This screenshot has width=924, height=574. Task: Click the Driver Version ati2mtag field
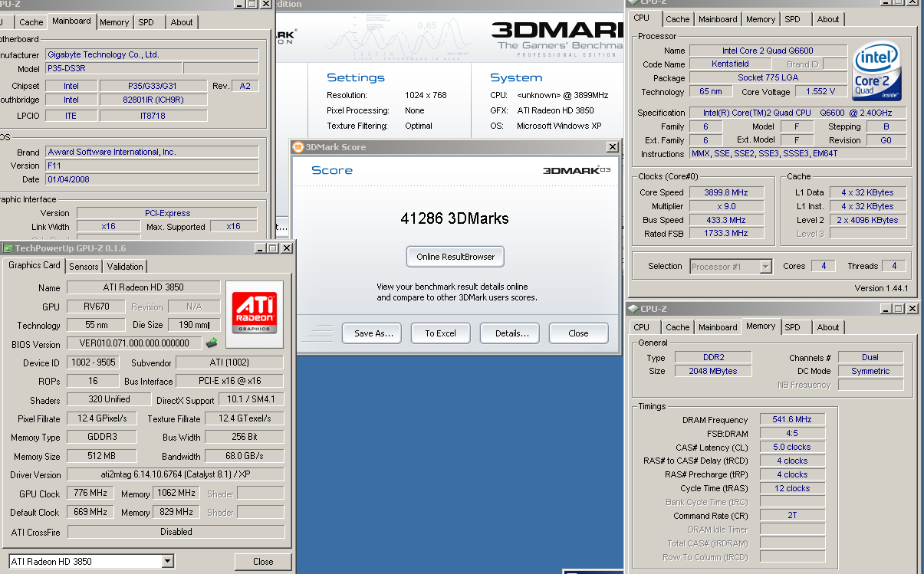point(176,475)
